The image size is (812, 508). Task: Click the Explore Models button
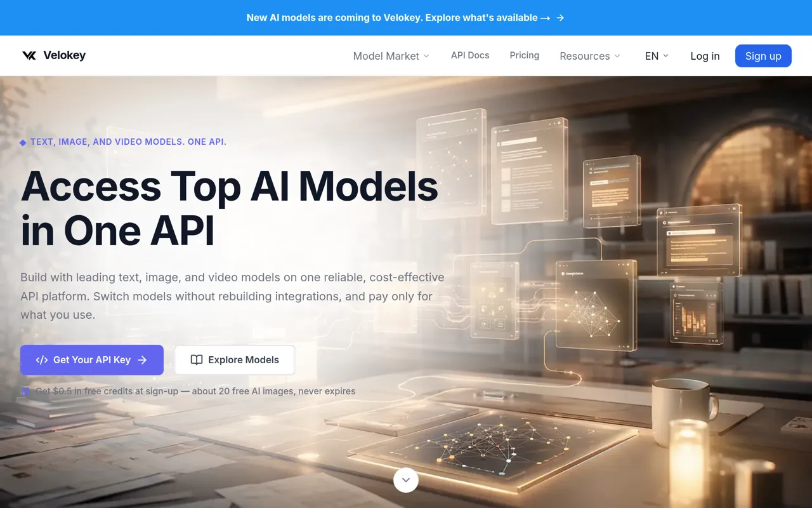(x=235, y=360)
